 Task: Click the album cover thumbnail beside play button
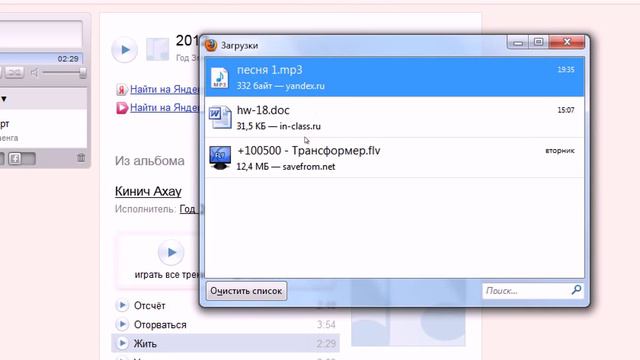pos(158,49)
